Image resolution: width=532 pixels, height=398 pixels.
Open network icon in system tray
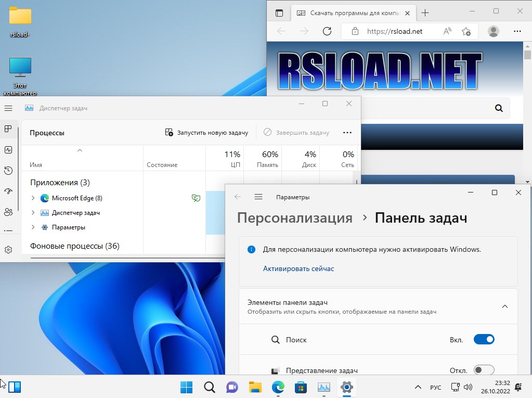point(456,387)
